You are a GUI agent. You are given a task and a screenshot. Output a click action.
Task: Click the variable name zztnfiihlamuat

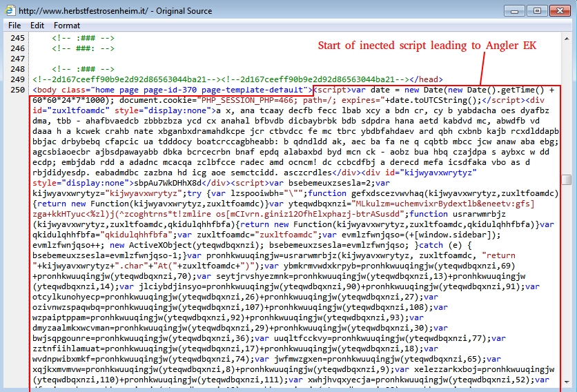click(66, 349)
